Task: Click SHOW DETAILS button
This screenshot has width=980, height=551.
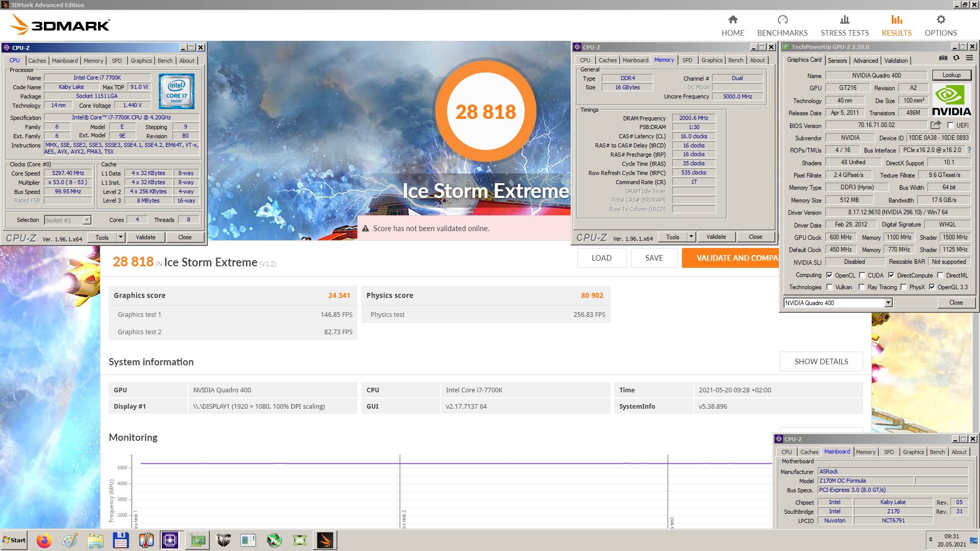Action: point(821,361)
